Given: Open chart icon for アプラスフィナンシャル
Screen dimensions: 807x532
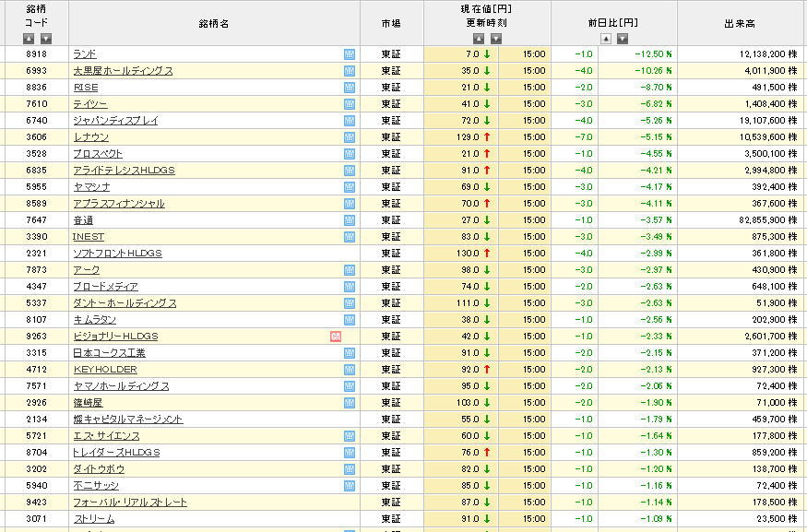Looking at the screenshot, I should (350, 204).
